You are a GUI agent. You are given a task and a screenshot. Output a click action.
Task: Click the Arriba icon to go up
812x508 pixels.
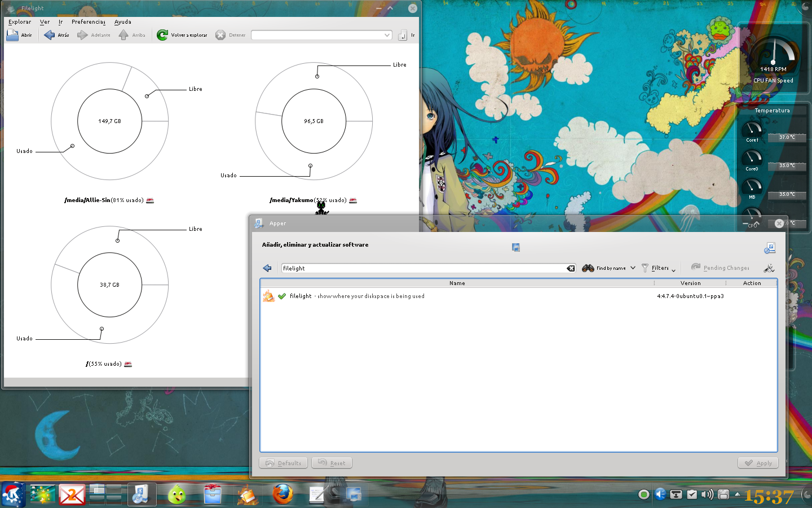click(x=123, y=34)
